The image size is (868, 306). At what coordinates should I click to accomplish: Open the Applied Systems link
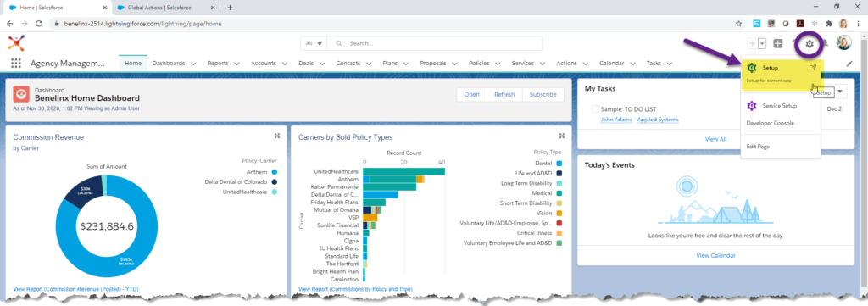tap(658, 120)
